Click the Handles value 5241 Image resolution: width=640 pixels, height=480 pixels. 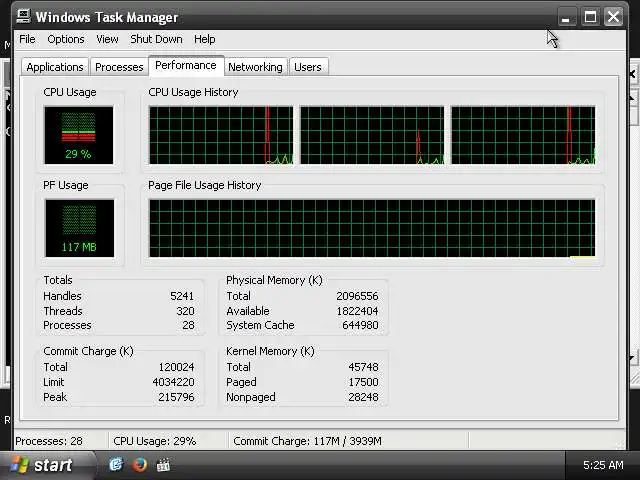(x=182, y=296)
